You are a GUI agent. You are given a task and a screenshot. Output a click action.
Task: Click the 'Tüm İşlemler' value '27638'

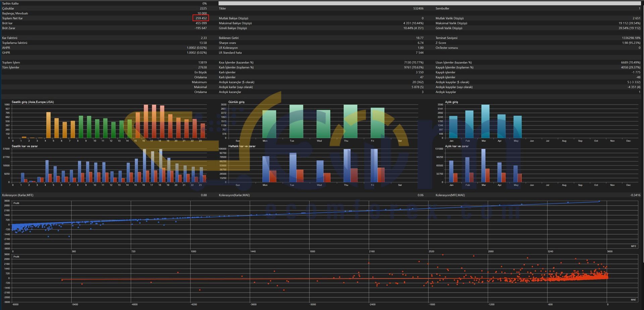click(x=202, y=68)
